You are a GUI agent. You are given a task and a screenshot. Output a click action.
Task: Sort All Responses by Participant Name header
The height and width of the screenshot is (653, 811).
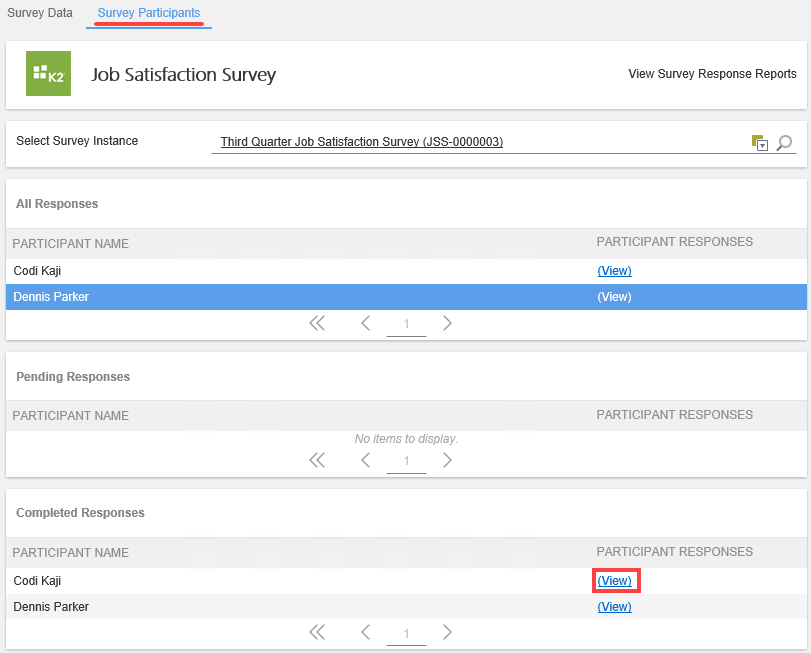(71, 244)
